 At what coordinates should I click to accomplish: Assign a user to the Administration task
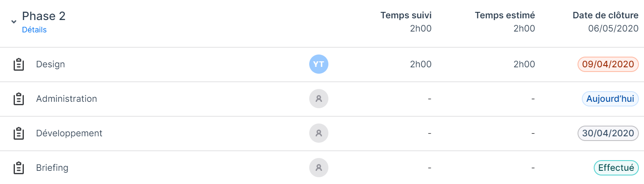tap(319, 99)
